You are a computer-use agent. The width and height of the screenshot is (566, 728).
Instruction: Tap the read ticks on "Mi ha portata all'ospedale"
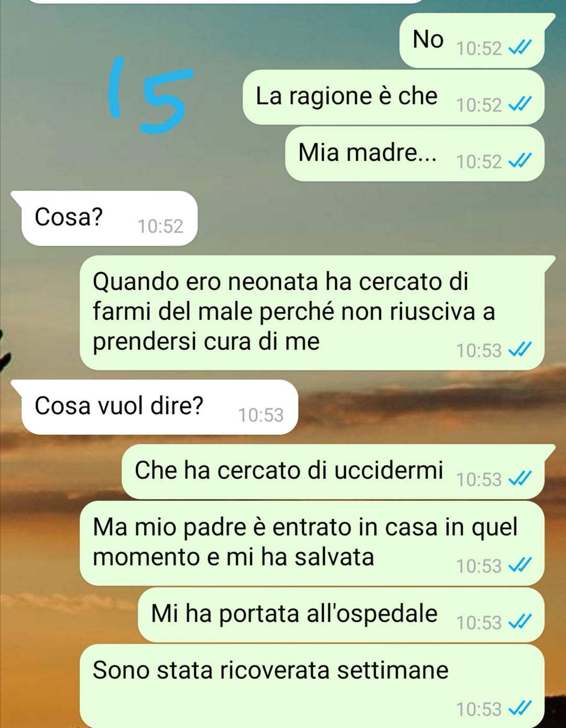click(520, 622)
